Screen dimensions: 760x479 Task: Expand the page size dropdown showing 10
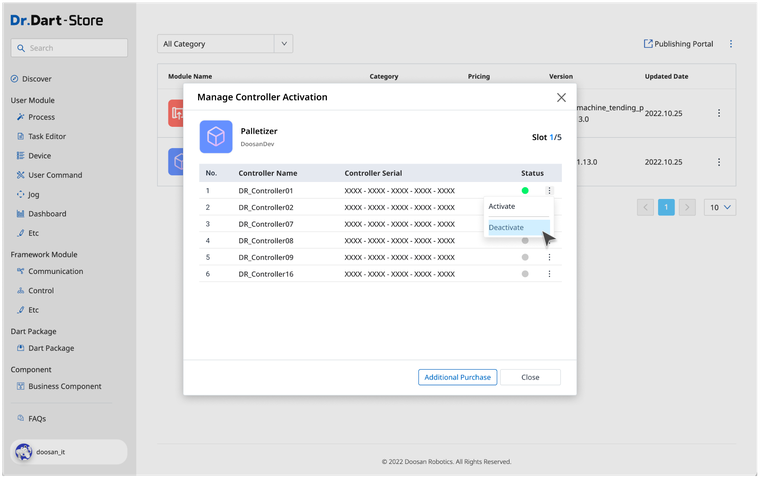pos(720,207)
